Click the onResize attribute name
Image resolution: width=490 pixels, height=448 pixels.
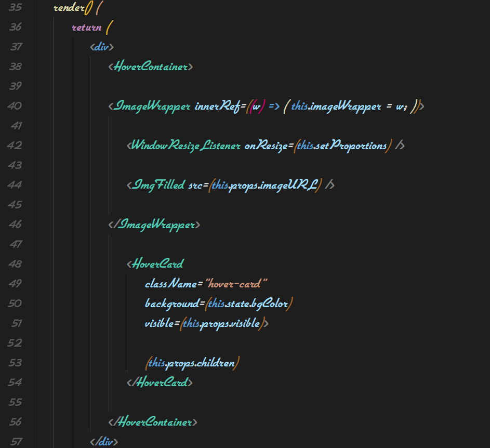(266, 146)
